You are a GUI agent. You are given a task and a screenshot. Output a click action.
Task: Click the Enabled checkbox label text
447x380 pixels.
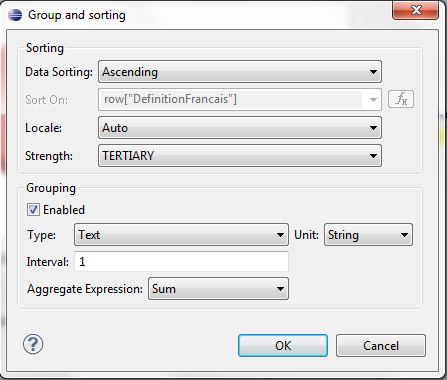[64, 210]
